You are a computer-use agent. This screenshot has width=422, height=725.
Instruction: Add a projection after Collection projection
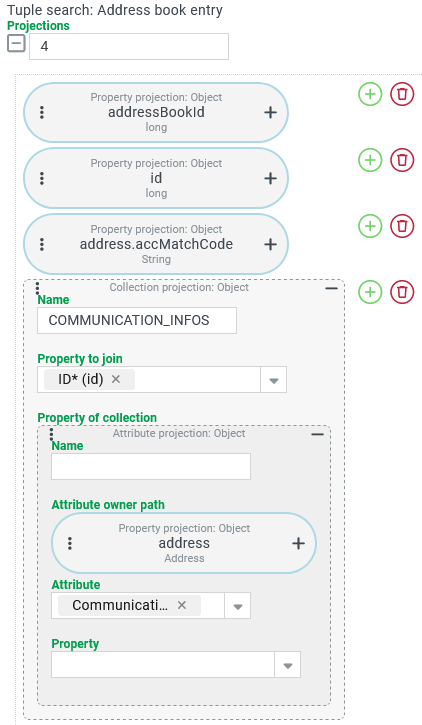(x=370, y=292)
